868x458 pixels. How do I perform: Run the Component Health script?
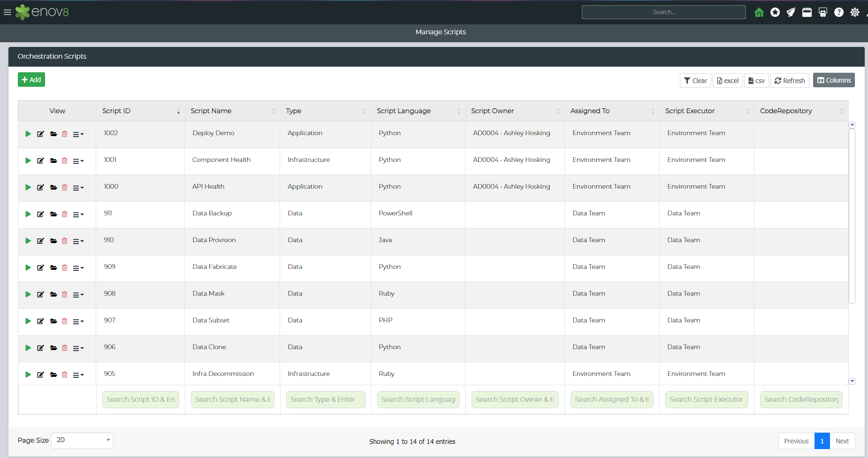click(x=28, y=161)
